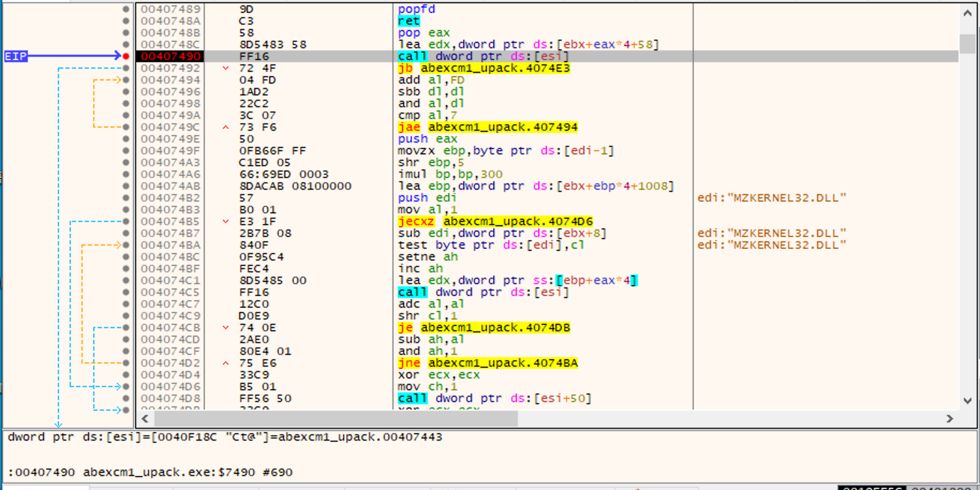Click opcode bytes 66:69ED 0003
The width and height of the screenshot is (980, 490).
click(x=284, y=174)
